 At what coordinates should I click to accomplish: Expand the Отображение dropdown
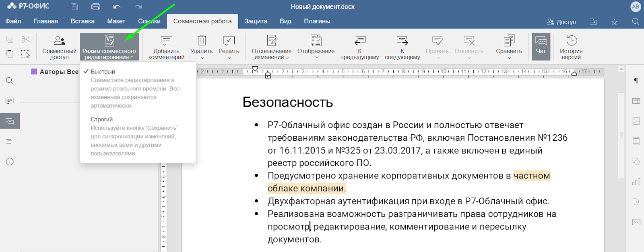pos(316,58)
